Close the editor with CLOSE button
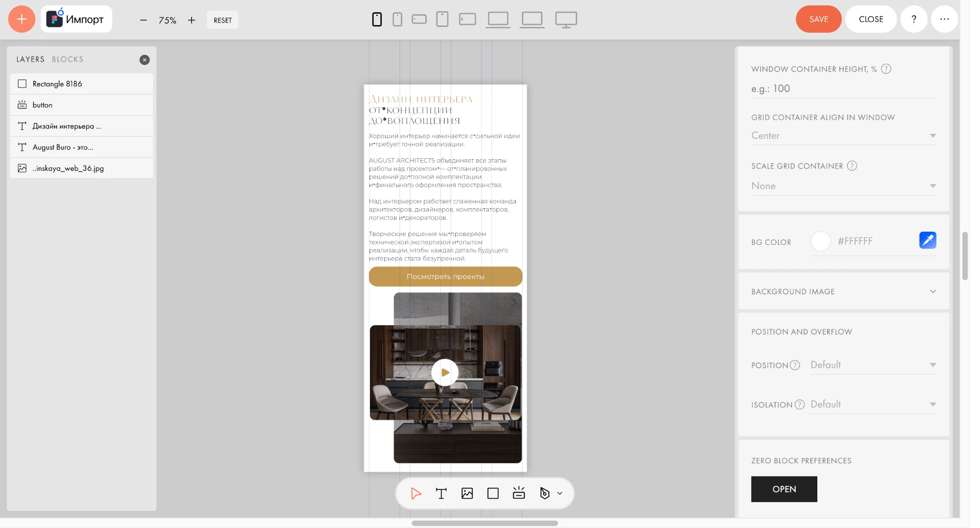Viewport: 980px width, 528px height. [871, 19]
